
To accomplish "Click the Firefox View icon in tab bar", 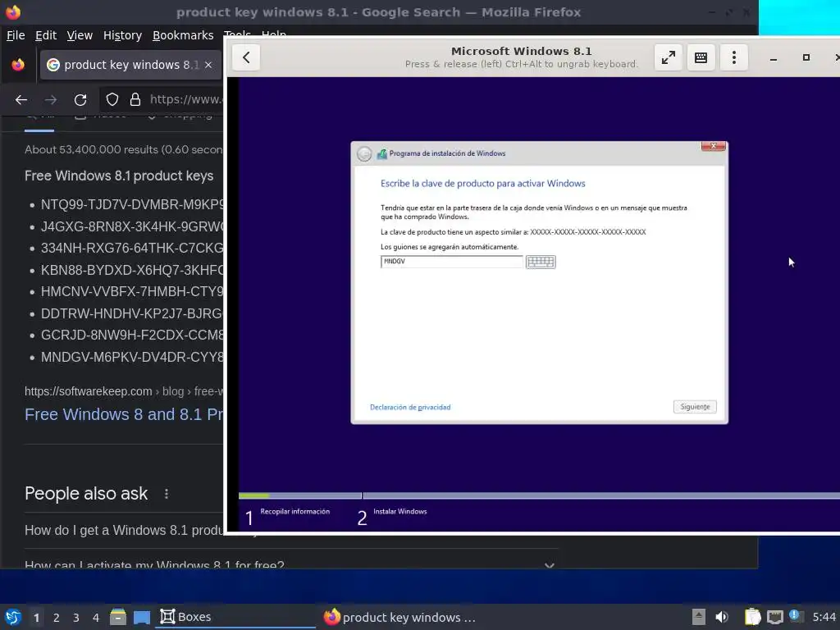I will (18, 65).
